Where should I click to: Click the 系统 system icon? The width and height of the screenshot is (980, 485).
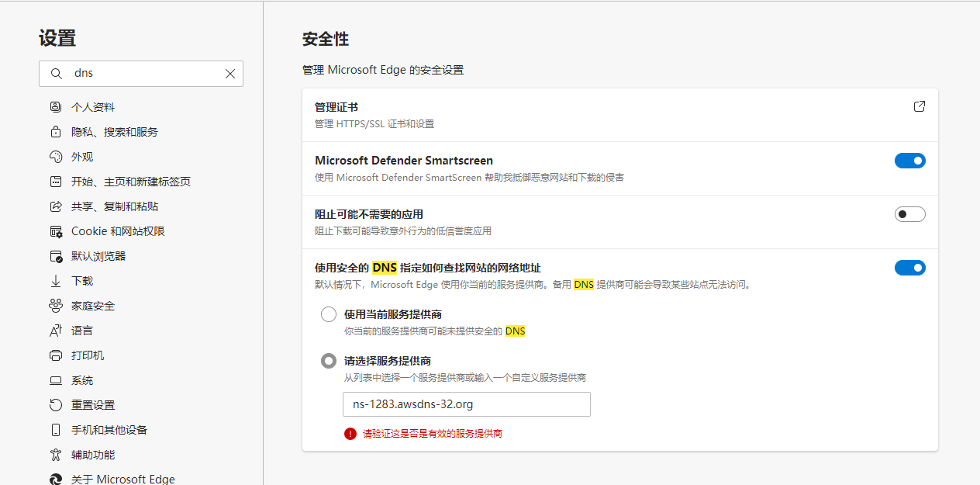tap(56, 380)
